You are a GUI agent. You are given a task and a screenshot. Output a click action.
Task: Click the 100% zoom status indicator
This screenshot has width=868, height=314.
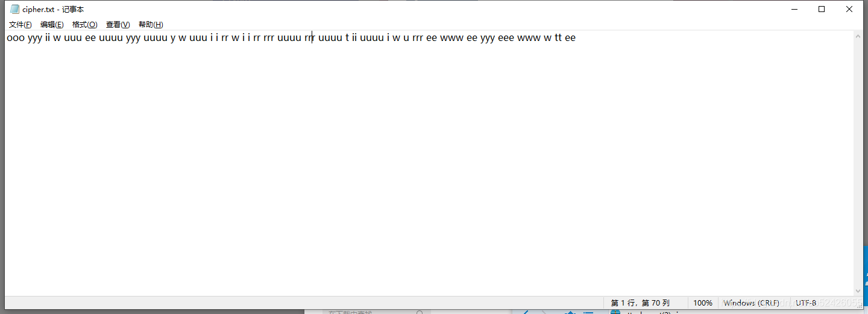click(x=703, y=303)
